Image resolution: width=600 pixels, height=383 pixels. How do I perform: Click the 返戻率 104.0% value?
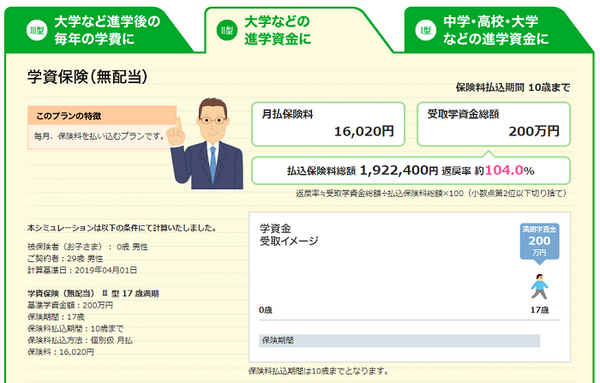[510, 170]
